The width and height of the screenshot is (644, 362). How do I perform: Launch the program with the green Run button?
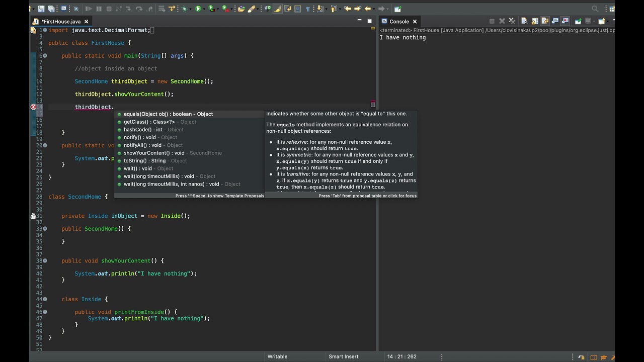point(198,9)
